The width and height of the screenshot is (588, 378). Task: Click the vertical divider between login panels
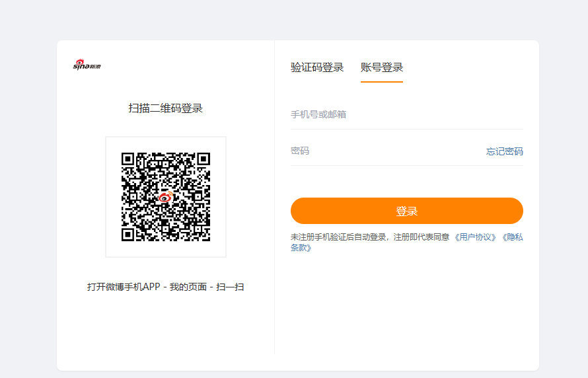[274, 198]
